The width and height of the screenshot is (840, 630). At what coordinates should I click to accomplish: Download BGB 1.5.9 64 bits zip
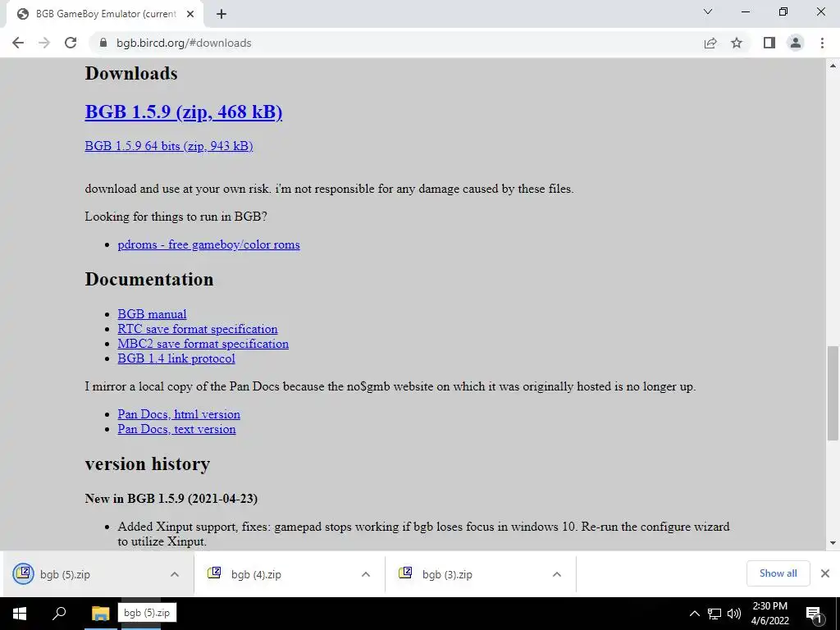click(169, 146)
